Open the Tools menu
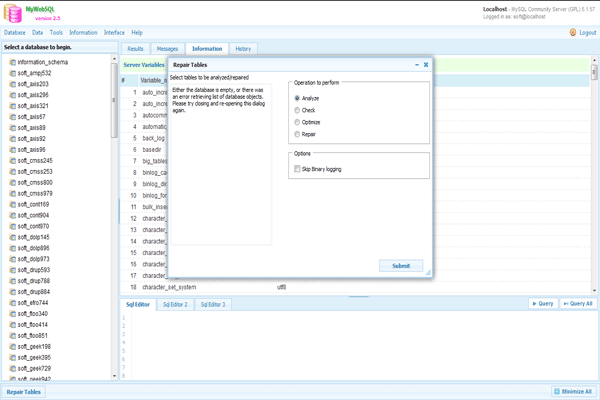The height and width of the screenshot is (400, 600). (x=56, y=33)
